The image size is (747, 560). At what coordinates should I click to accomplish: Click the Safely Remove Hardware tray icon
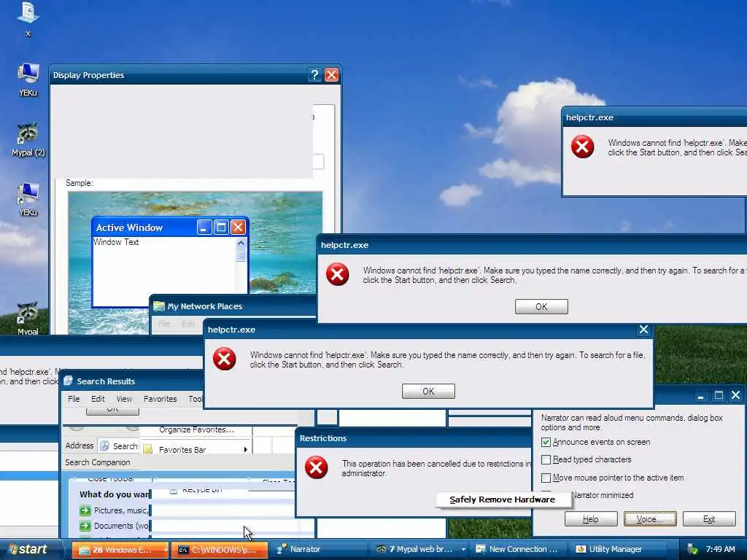[692, 550]
